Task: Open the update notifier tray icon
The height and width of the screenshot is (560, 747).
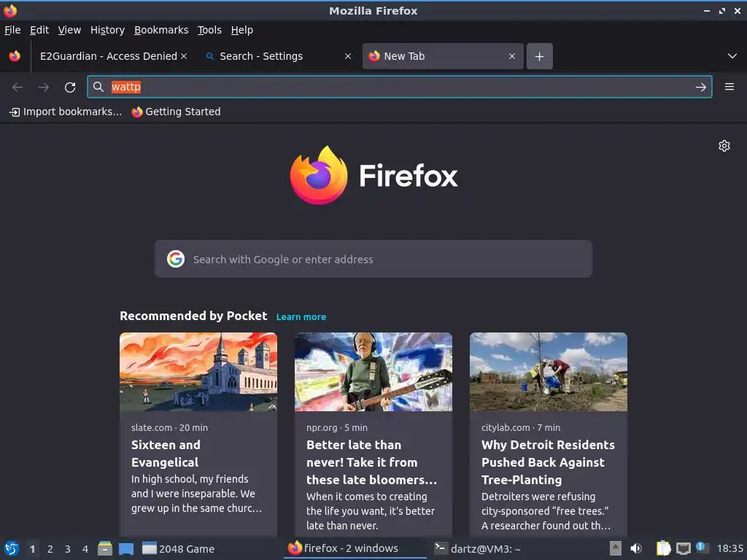Action: point(703,548)
